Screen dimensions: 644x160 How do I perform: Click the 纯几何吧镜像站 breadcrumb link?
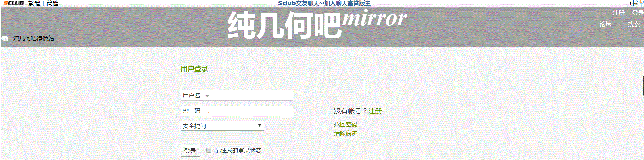click(33, 38)
